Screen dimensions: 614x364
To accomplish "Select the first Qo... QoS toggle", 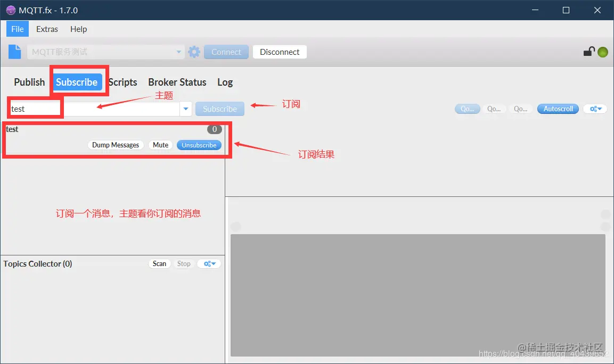I will [x=467, y=109].
